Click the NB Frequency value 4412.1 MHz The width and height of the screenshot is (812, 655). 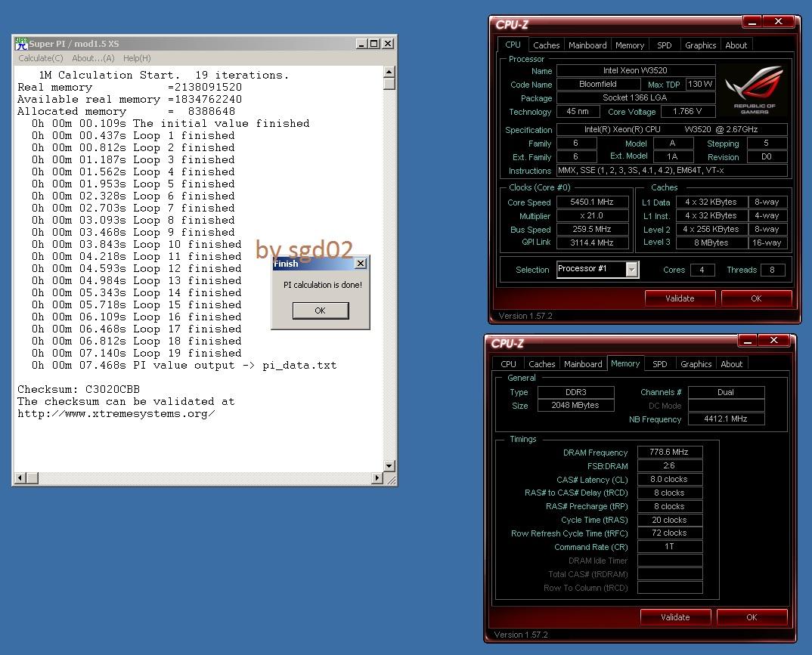(x=726, y=419)
